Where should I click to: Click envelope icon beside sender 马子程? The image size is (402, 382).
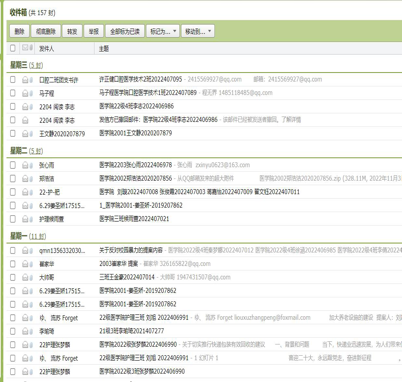pyautogui.click(x=25, y=93)
